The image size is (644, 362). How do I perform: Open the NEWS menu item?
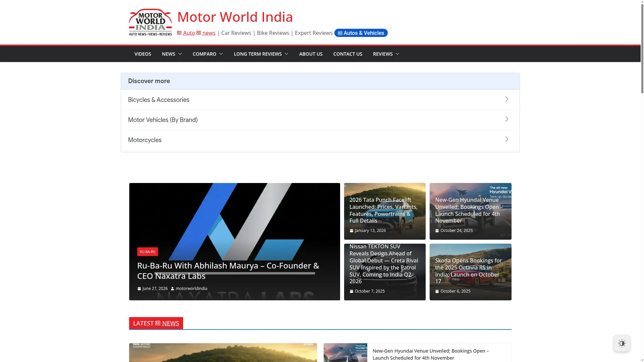(x=168, y=54)
